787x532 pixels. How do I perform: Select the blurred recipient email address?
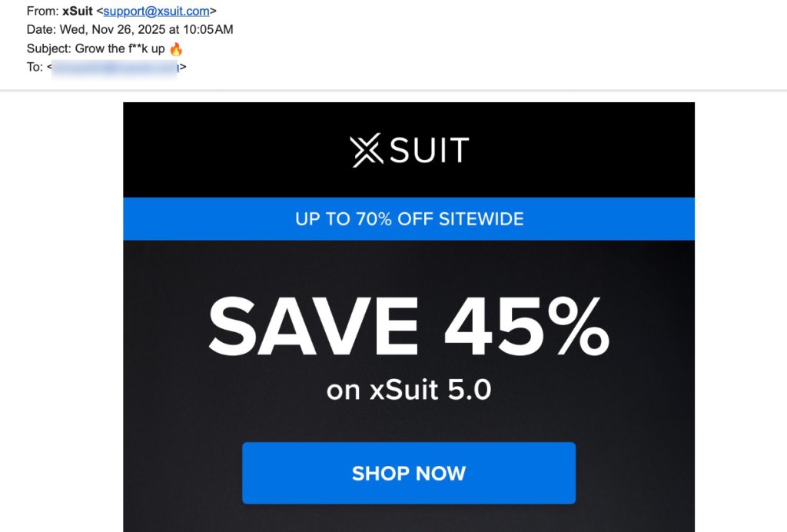(x=115, y=67)
